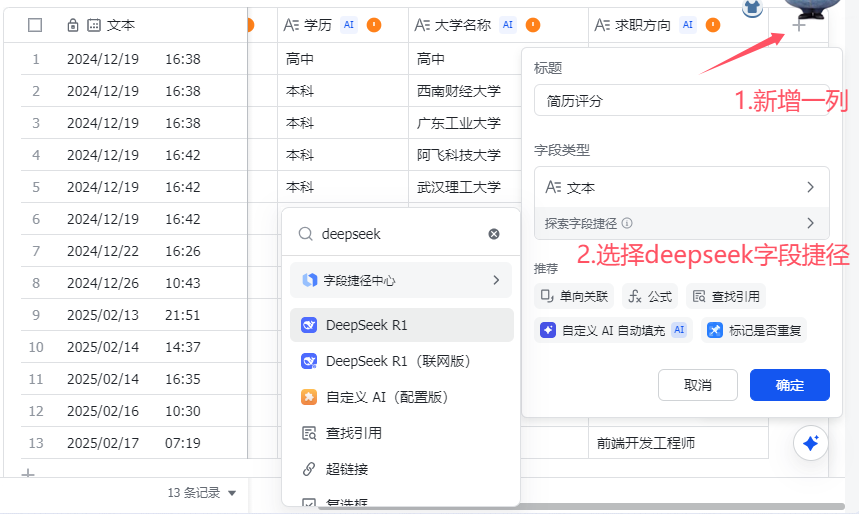
Task: Click date cell 2024/12/22 16:26
Action: click(x=134, y=251)
